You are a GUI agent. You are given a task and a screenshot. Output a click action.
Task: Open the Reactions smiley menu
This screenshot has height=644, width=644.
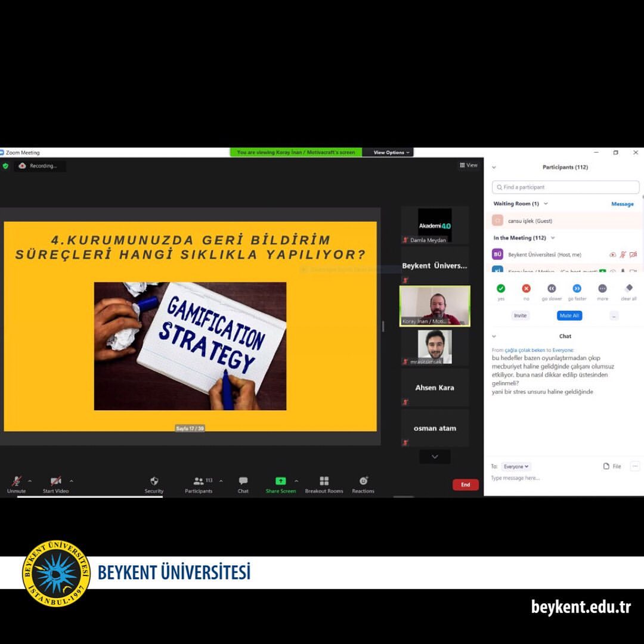coord(363,484)
